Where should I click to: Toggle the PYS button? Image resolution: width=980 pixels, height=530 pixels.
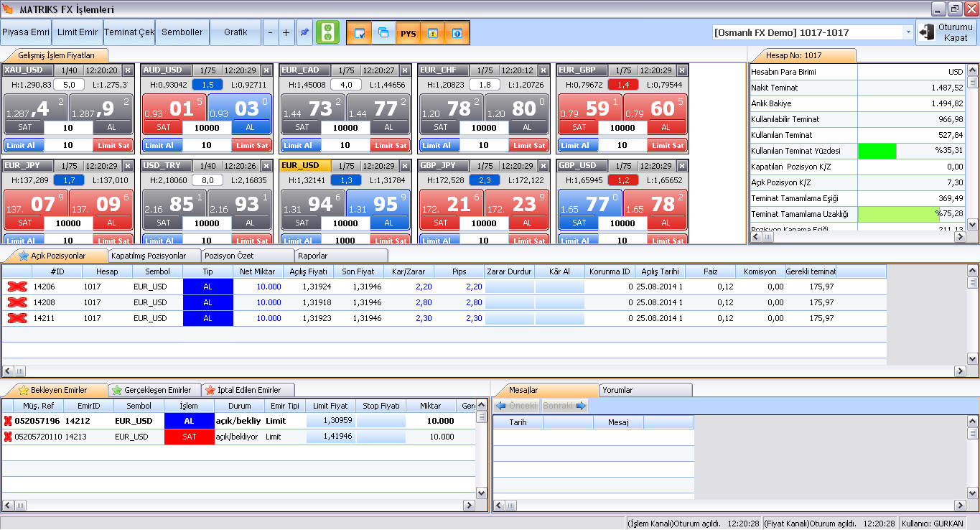coord(408,33)
